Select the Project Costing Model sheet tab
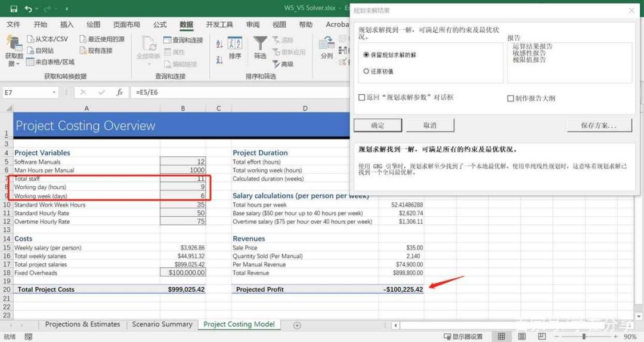The height and width of the screenshot is (342, 644). [239, 324]
